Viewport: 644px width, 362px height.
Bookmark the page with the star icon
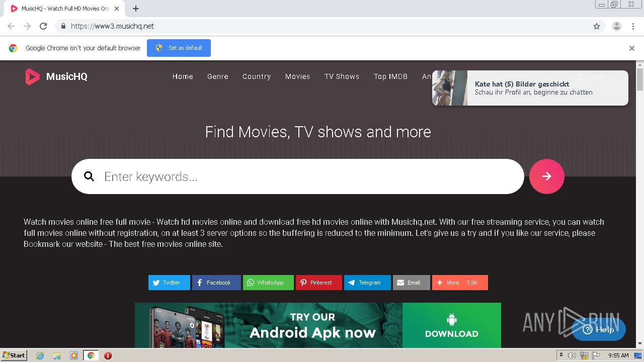coord(597,26)
